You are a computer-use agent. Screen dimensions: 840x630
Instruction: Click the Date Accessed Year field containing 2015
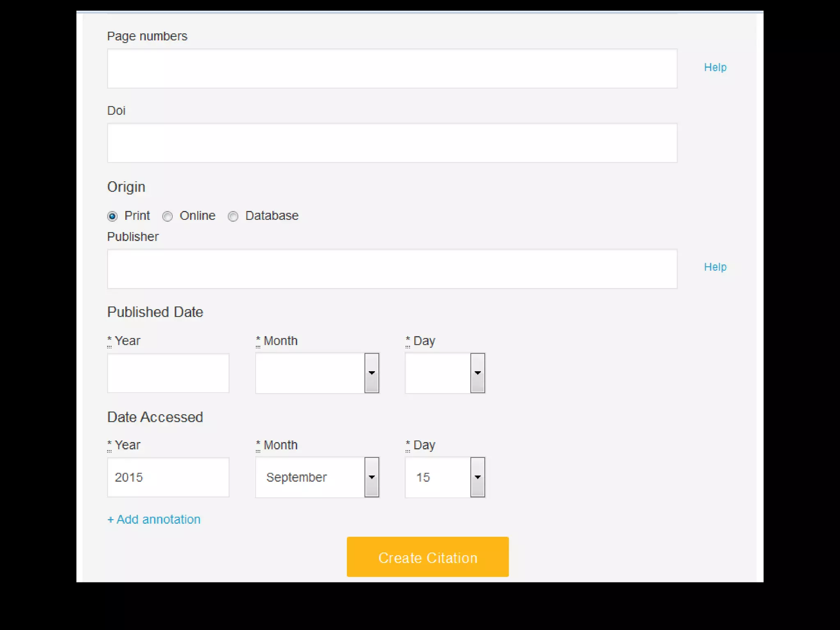[x=168, y=477]
